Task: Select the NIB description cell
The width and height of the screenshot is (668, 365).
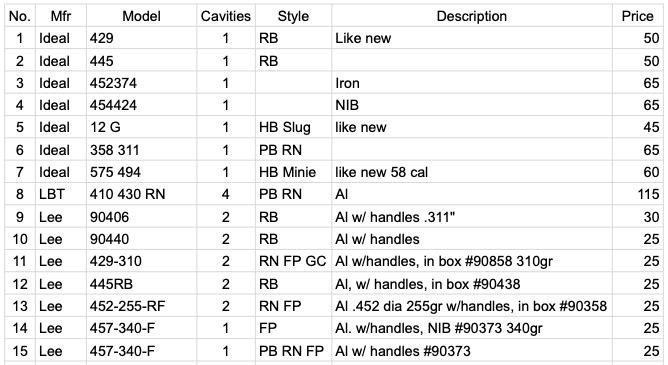Action: point(472,105)
